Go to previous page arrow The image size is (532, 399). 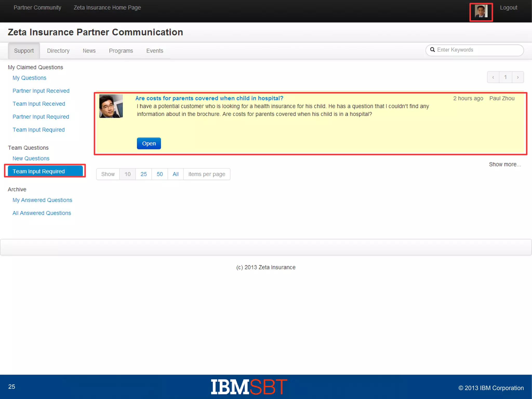tap(493, 77)
